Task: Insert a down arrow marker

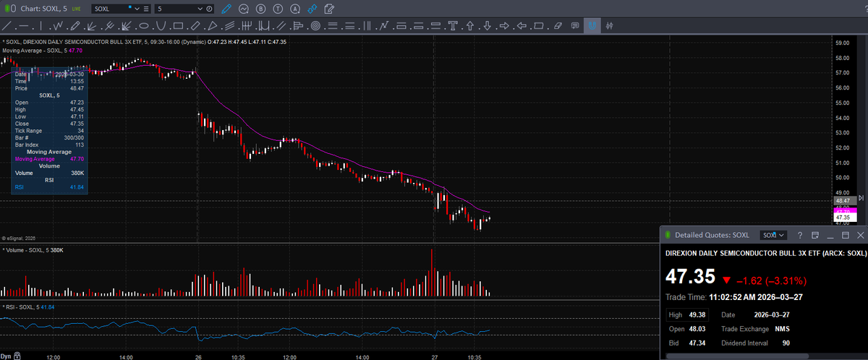Action: coord(488,26)
